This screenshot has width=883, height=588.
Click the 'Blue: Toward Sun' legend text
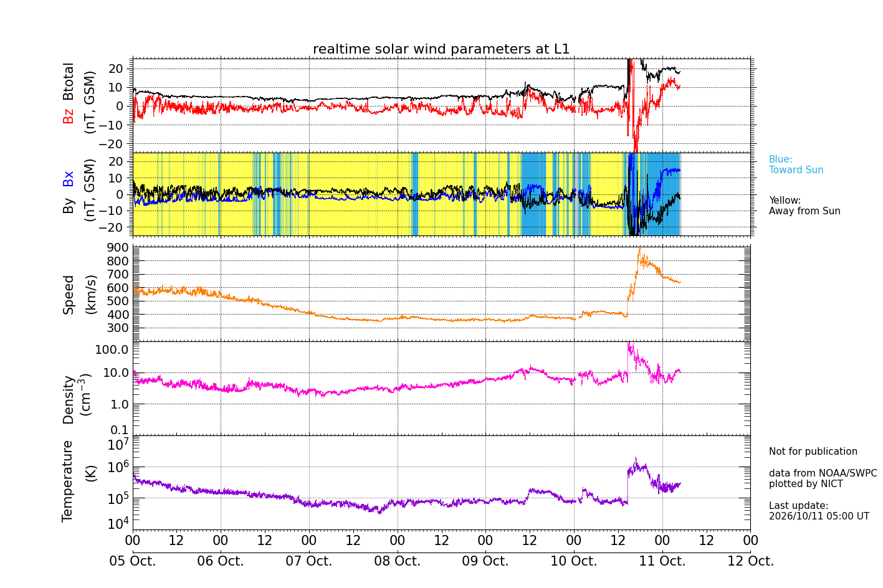tap(796, 165)
